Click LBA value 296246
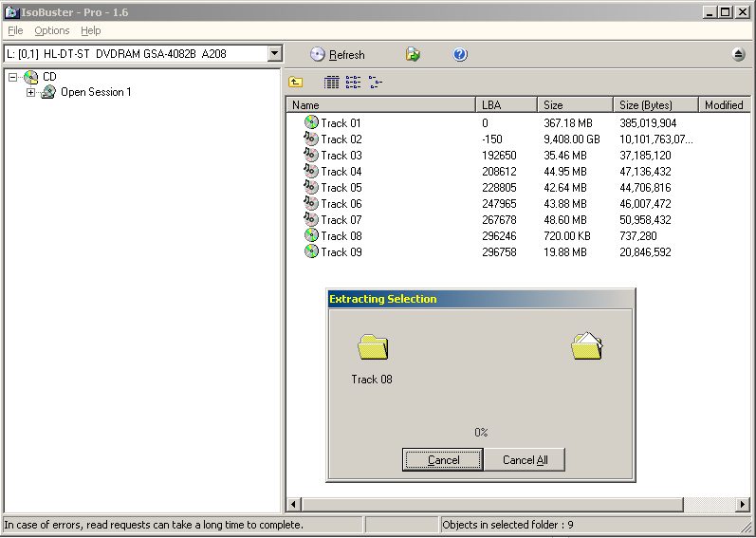The width and height of the screenshot is (756, 538). tap(499, 235)
